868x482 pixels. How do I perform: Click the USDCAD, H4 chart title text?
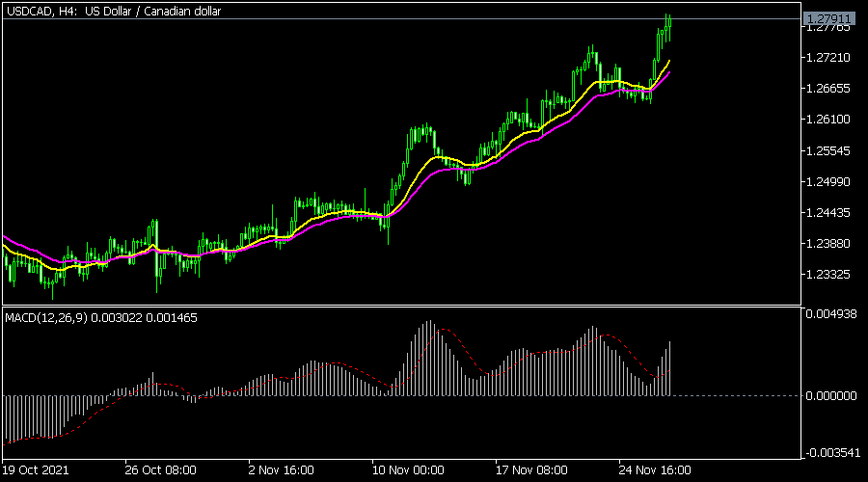click(x=114, y=11)
